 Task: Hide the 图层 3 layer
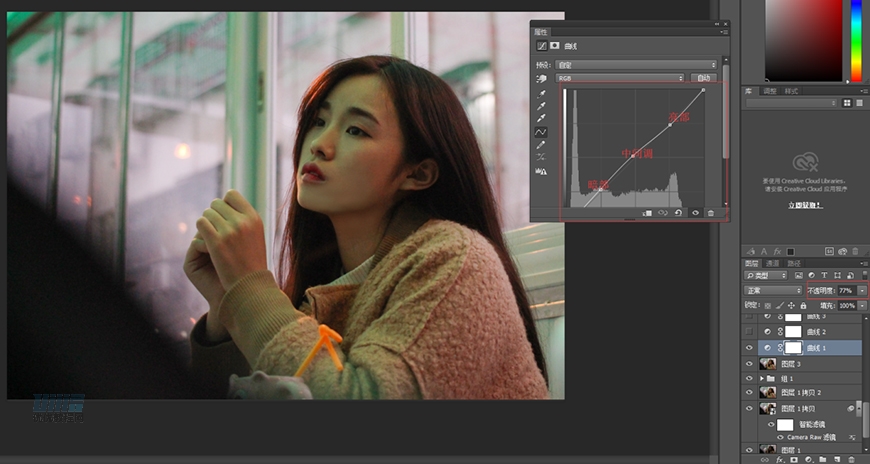(751, 363)
